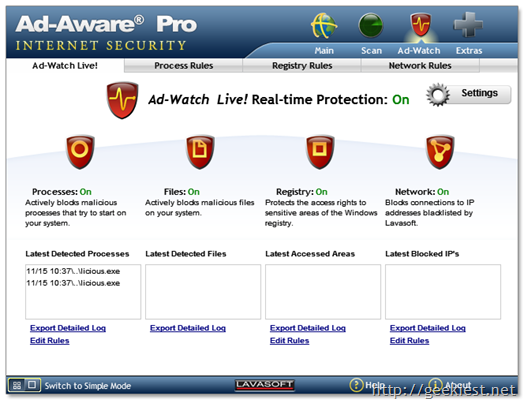Switch to the Process Rules tab
Screen dimensions: 524x400
tap(183, 65)
